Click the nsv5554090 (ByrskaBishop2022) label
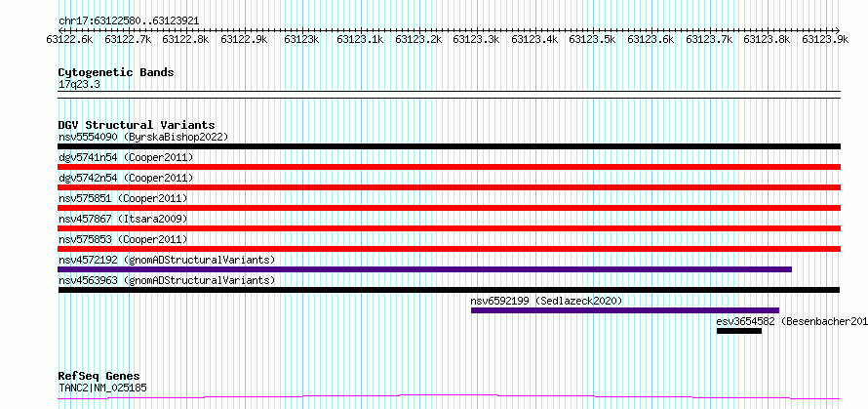This screenshot has width=868, height=409. point(143,137)
